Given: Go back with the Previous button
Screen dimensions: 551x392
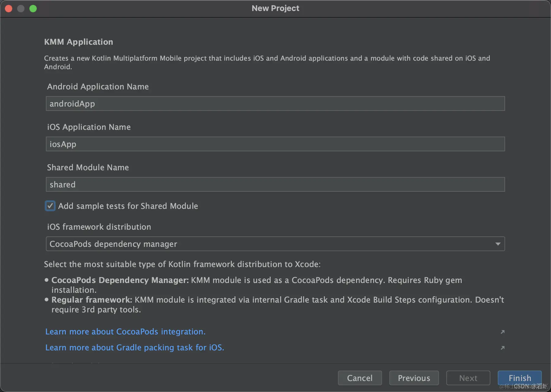Looking at the screenshot, I should pyautogui.click(x=414, y=378).
